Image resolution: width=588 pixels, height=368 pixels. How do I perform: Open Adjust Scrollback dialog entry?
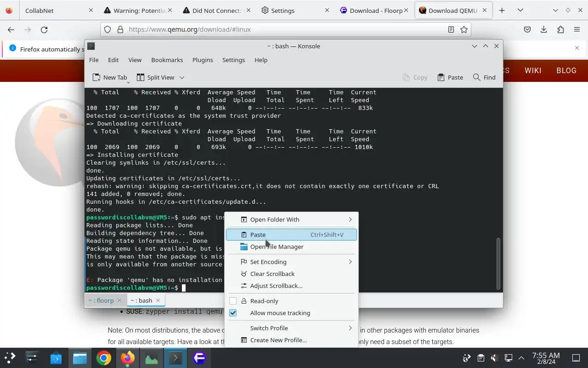pos(291,286)
